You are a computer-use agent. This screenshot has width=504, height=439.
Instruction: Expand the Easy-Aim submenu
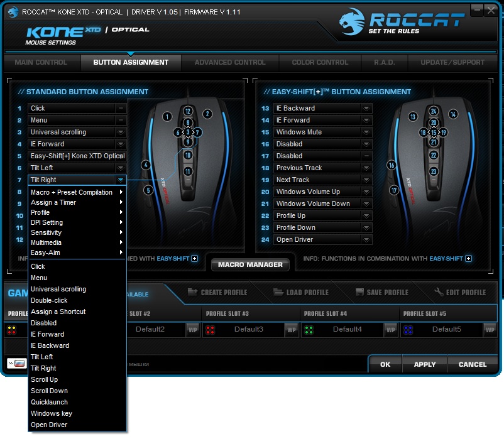click(x=77, y=252)
